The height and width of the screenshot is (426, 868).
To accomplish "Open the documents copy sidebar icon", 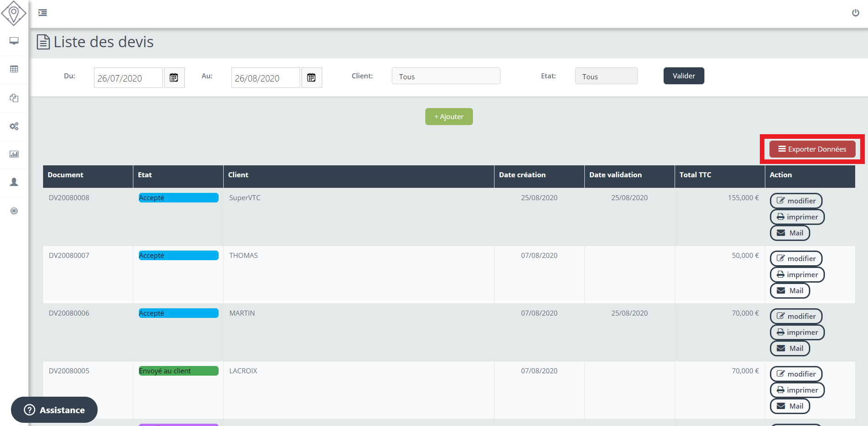I will pos(14,98).
